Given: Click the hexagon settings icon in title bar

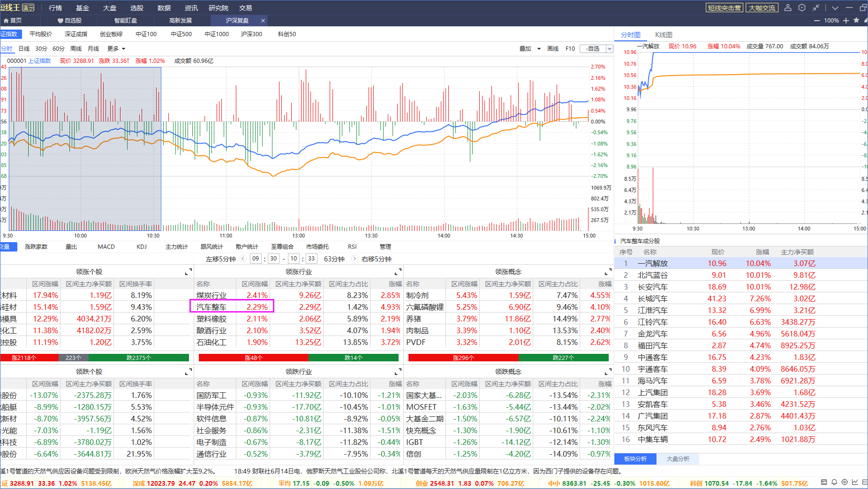Looking at the screenshot, I should 802,8.
